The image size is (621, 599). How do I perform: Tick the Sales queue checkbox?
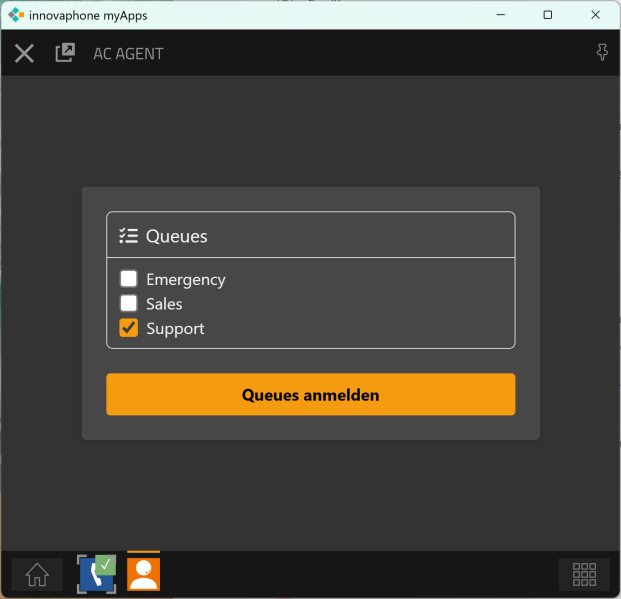tap(129, 303)
